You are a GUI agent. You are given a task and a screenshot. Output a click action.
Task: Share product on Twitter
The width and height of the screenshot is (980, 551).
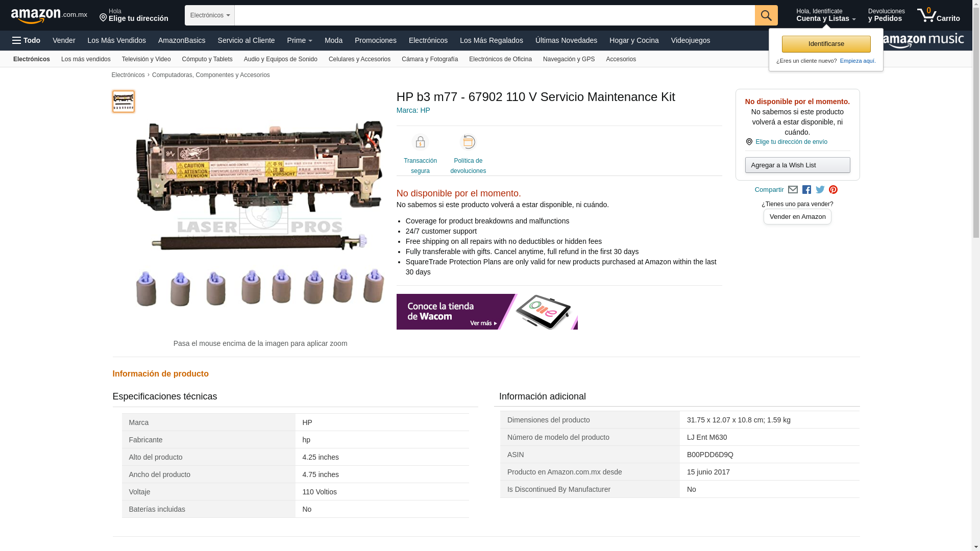point(820,190)
